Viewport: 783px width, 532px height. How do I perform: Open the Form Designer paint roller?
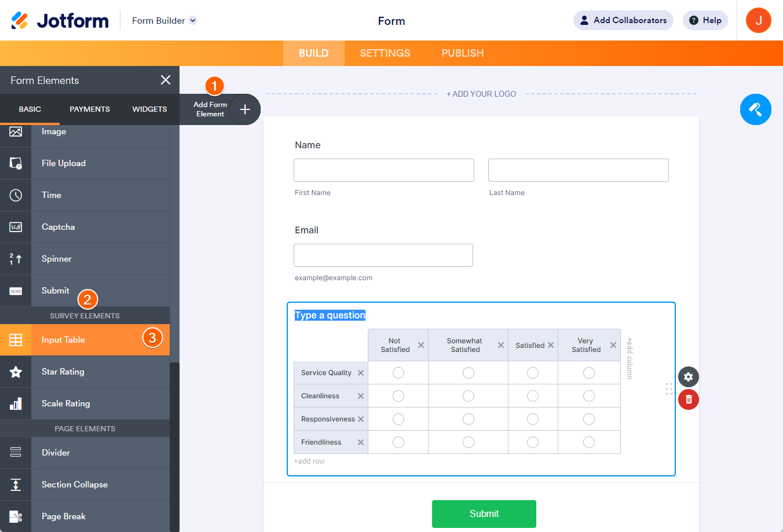coord(755,109)
